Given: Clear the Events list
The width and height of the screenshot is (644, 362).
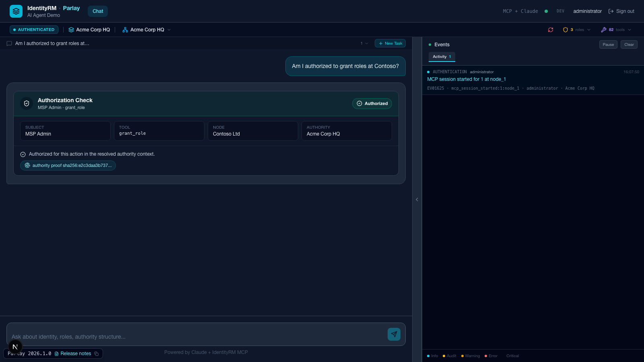Looking at the screenshot, I should click(629, 45).
